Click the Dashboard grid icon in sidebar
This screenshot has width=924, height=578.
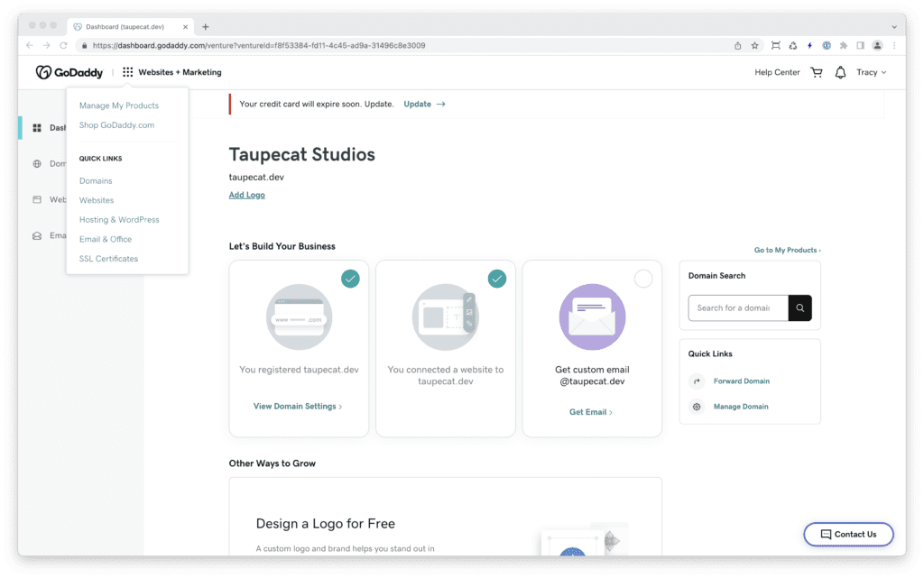[x=37, y=128]
